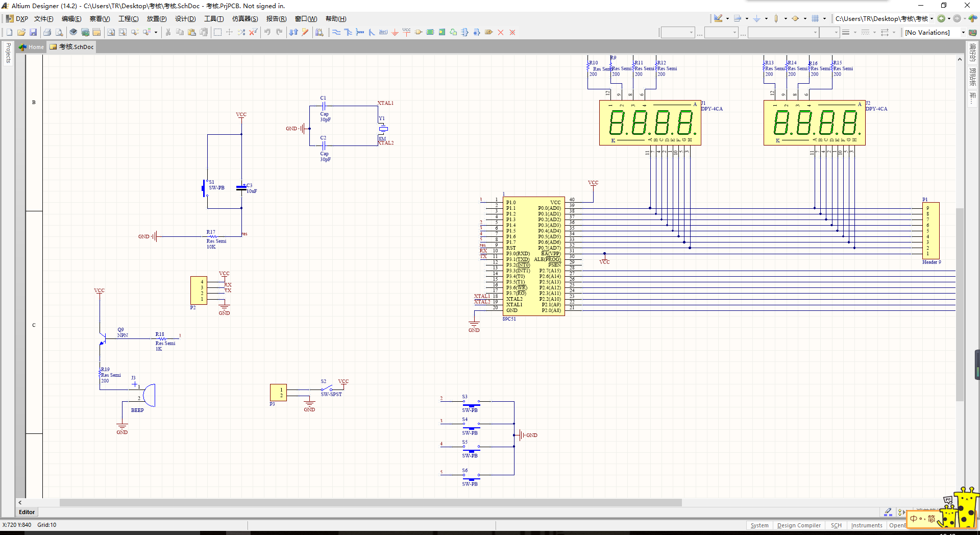Select the 89C51 microcontroller component
This screenshot has width=980, height=535.
pyautogui.click(x=533, y=256)
